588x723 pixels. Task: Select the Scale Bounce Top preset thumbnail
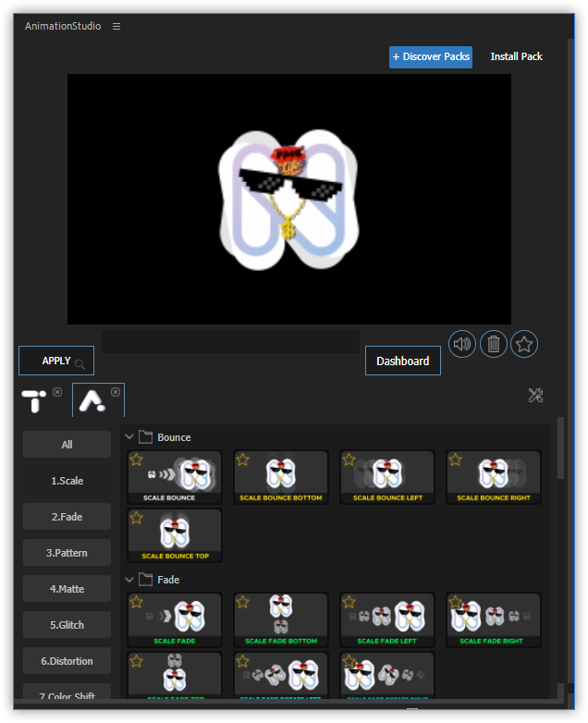click(175, 535)
